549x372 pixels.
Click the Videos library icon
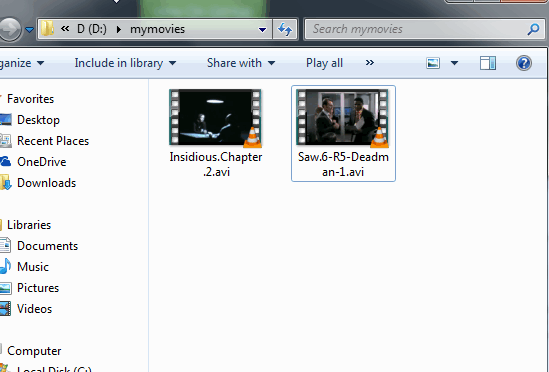(x=6, y=309)
